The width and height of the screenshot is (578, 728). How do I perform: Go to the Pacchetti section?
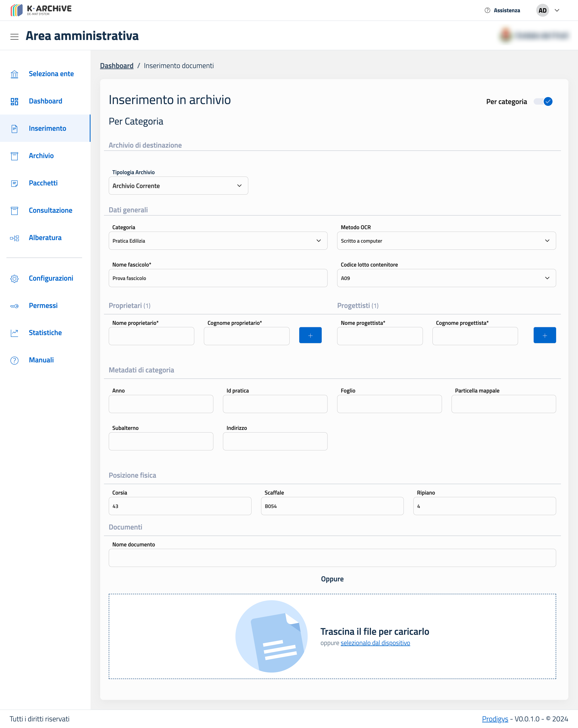point(43,183)
